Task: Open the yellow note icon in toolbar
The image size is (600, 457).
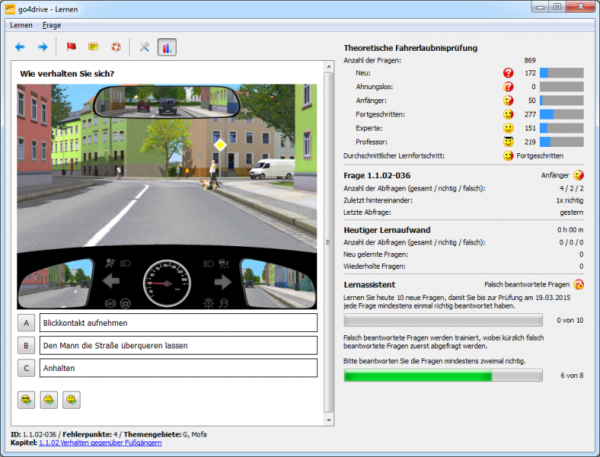Action: click(93, 46)
